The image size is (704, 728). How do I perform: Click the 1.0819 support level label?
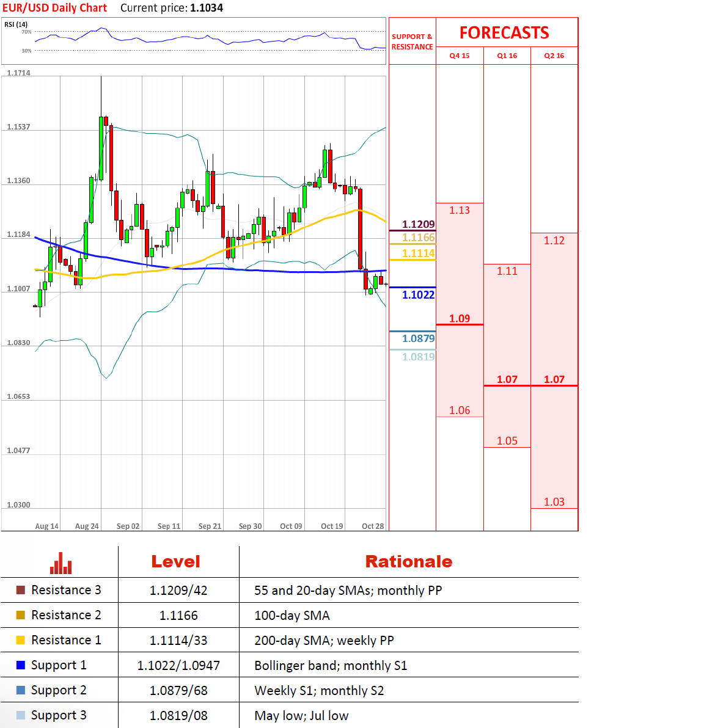418,357
